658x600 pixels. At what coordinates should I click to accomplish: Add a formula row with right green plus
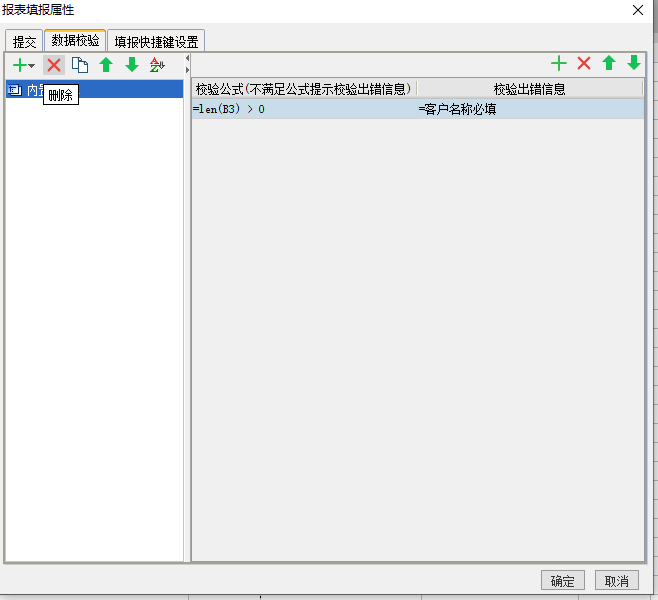(x=559, y=63)
